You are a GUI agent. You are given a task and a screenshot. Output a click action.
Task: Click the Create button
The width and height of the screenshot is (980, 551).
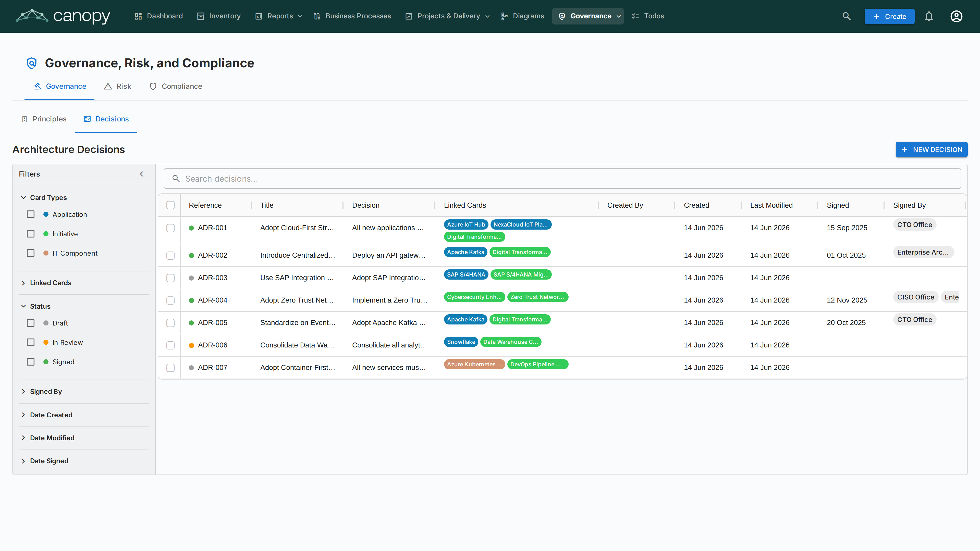click(889, 16)
